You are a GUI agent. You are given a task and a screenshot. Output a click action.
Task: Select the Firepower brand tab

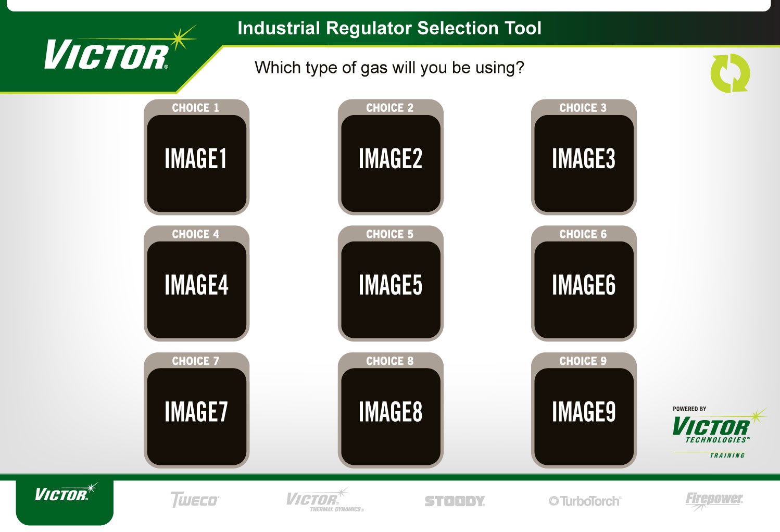pyautogui.click(x=714, y=500)
